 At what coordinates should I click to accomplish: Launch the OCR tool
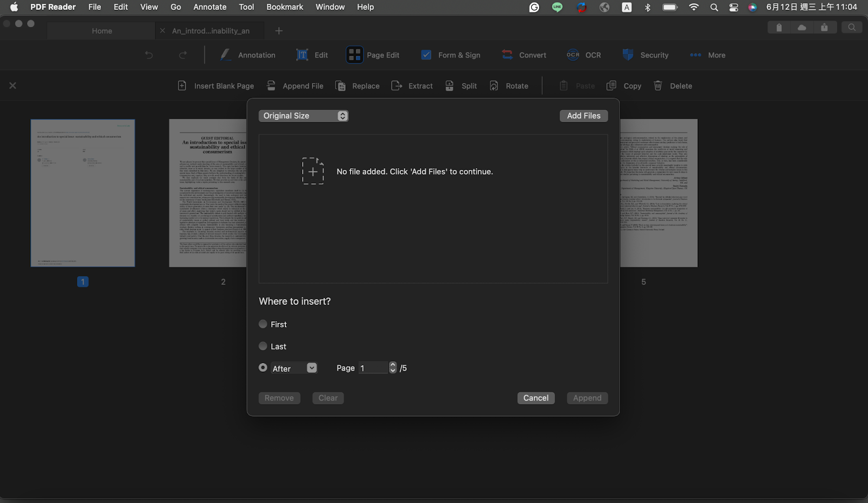click(584, 55)
